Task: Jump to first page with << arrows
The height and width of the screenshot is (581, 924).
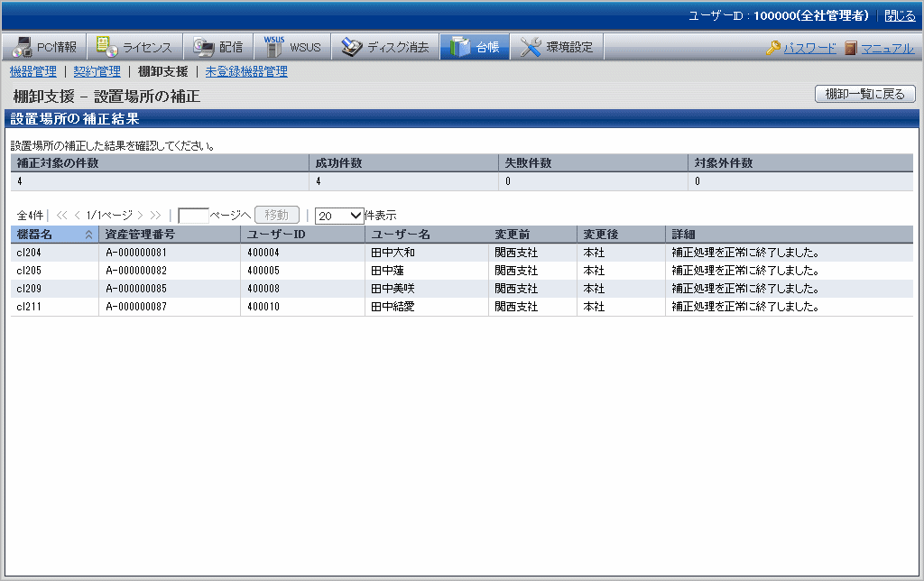Action: [61, 216]
